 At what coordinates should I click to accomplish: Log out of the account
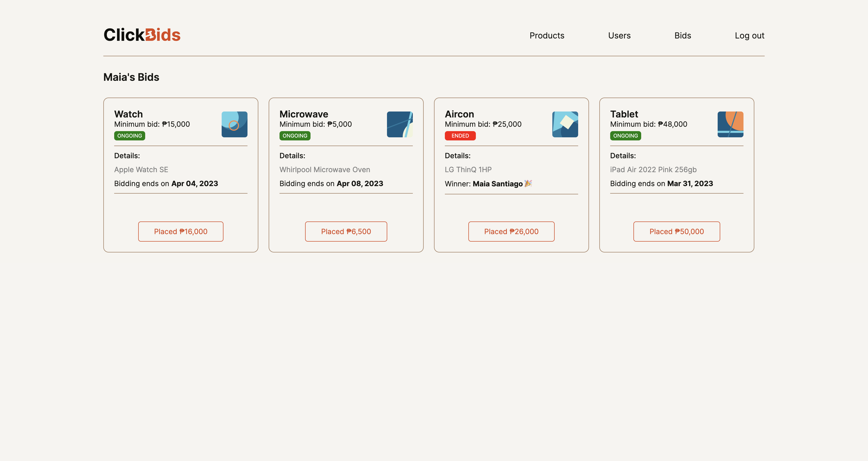749,35
